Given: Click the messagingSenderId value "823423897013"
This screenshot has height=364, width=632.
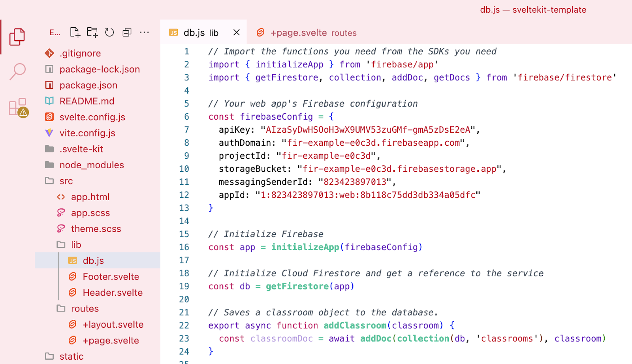Looking at the screenshot, I should point(355,182).
